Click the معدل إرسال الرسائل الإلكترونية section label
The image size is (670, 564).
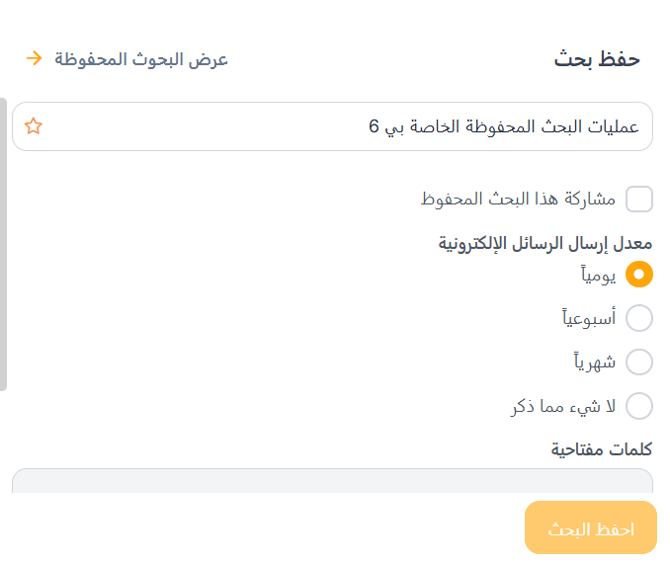[546, 243]
